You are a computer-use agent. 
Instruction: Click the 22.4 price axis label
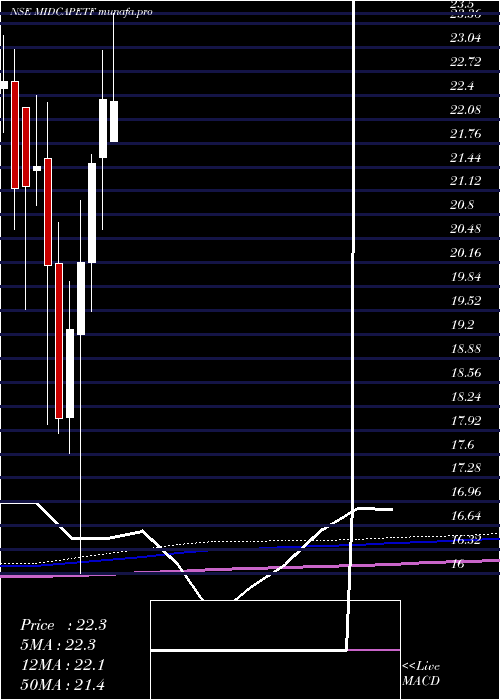click(x=462, y=86)
